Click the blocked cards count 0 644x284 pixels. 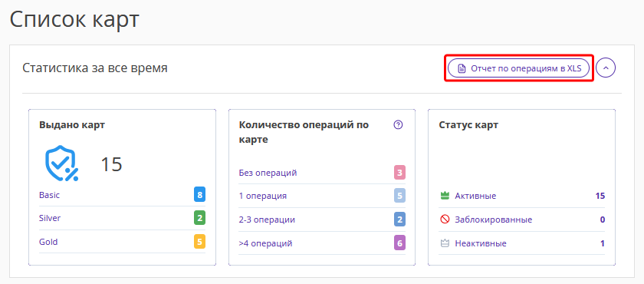tap(603, 220)
